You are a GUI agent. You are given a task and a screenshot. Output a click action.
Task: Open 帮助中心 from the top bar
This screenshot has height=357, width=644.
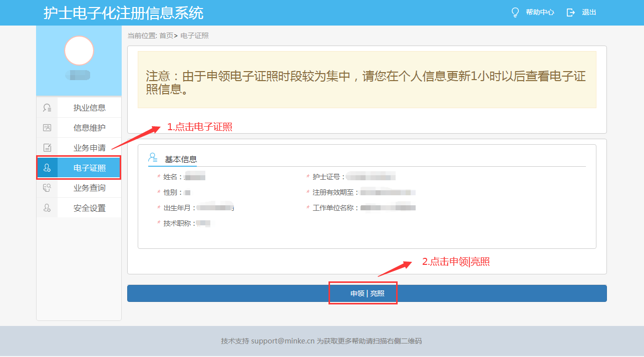point(538,12)
